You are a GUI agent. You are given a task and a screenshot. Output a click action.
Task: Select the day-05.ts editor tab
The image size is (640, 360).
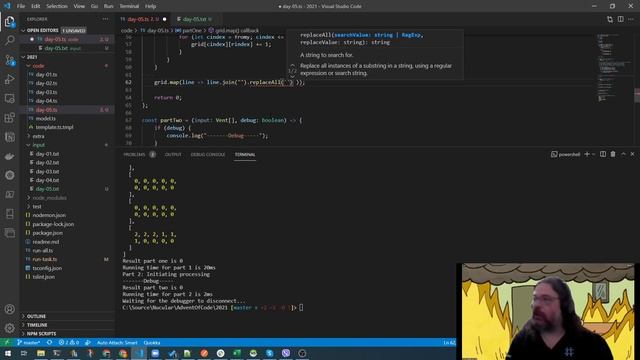coord(143,19)
